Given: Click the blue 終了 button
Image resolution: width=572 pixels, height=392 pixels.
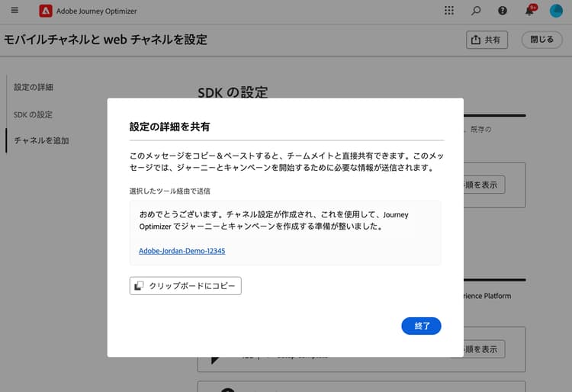Looking at the screenshot, I should tap(421, 326).
